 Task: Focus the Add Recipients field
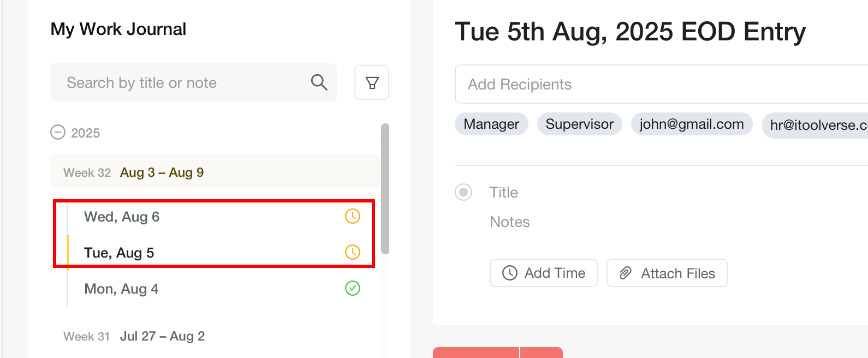click(x=655, y=84)
